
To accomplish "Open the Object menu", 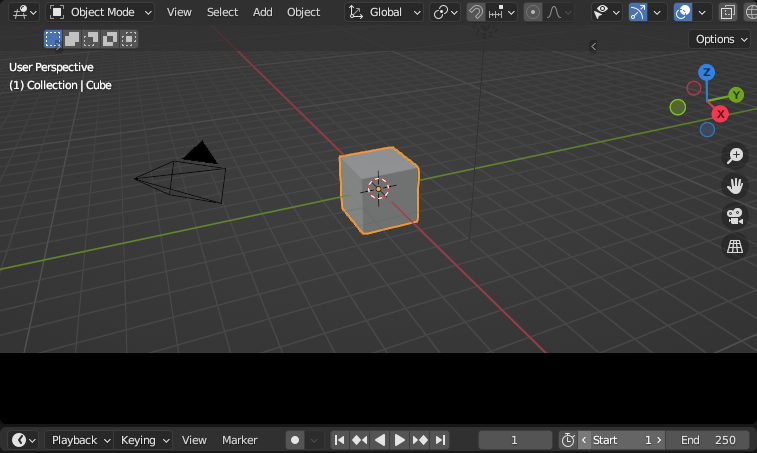I will [x=303, y=12].
